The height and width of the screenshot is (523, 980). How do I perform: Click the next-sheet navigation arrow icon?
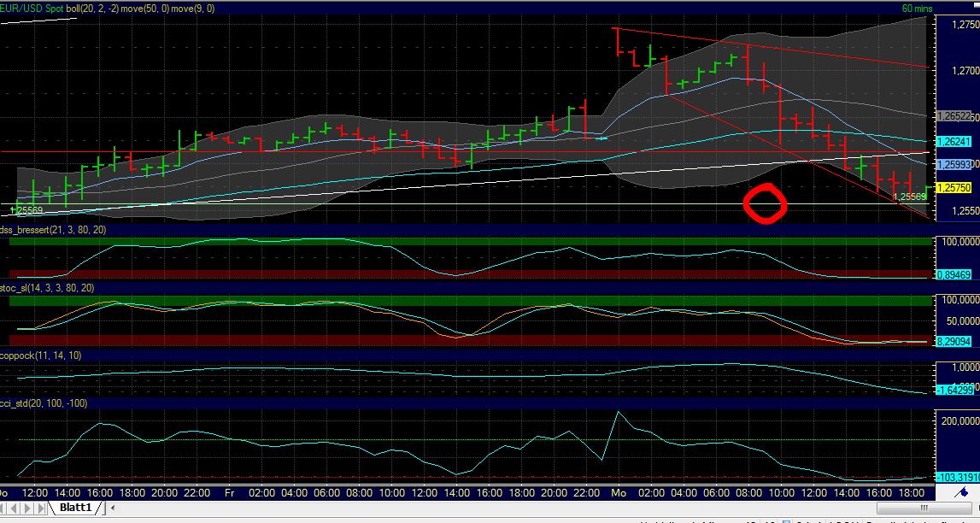click(26, 508)
